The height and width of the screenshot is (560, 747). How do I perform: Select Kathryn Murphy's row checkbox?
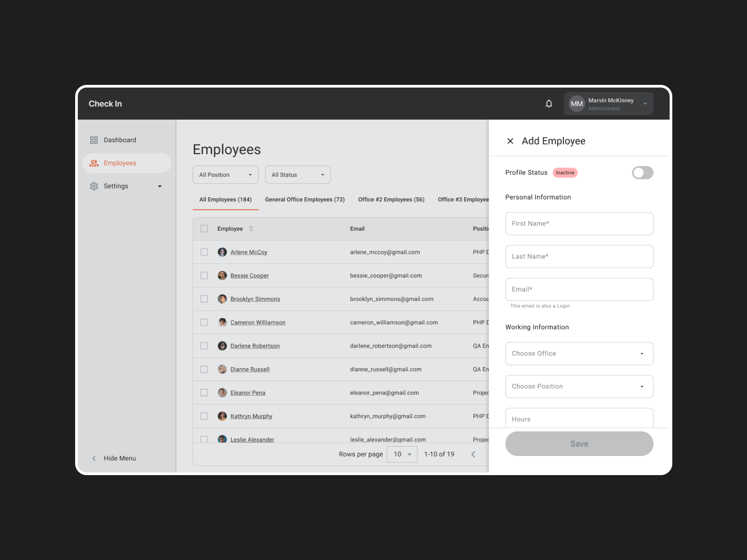click(204, 416)
